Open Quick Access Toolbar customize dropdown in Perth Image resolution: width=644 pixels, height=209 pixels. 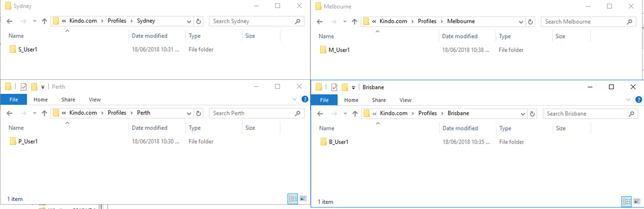pos(43,87)
